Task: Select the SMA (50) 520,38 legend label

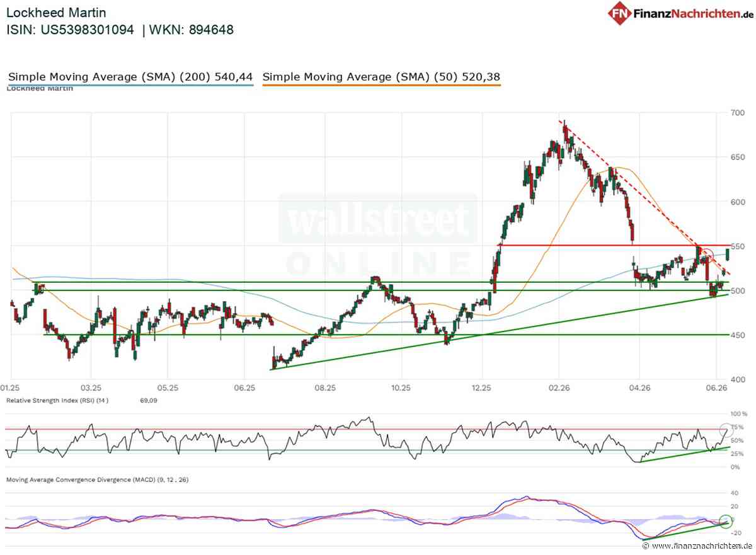Action: coord(382,77)
